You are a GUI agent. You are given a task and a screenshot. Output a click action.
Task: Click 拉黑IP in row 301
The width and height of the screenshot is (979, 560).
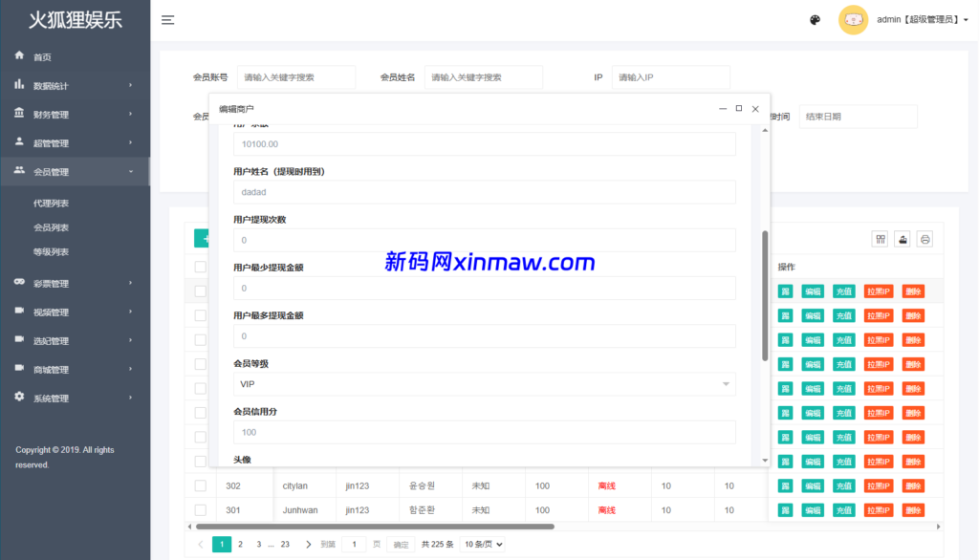click(x=879, y=510)
